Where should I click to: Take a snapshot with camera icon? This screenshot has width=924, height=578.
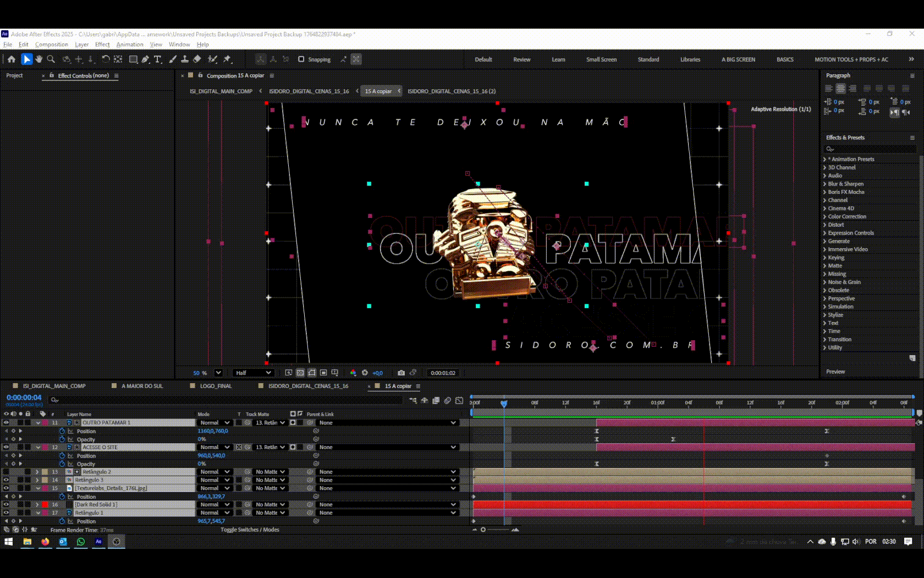(401, 373)
